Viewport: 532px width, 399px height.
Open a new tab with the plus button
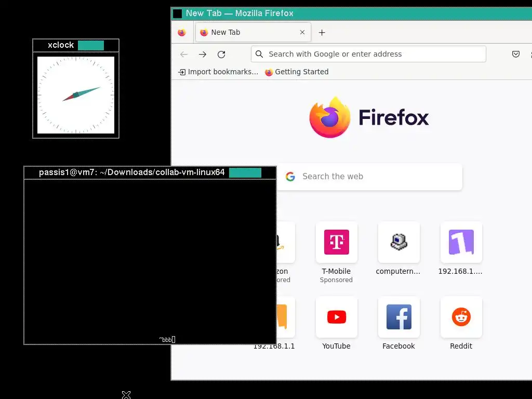322,33
